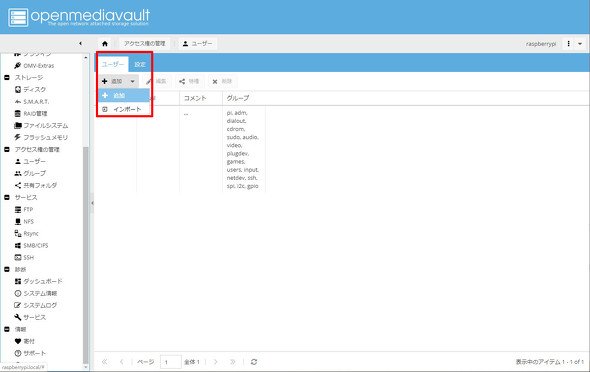
Task: Switch to the 設定 tab
Action: (140, 64)
